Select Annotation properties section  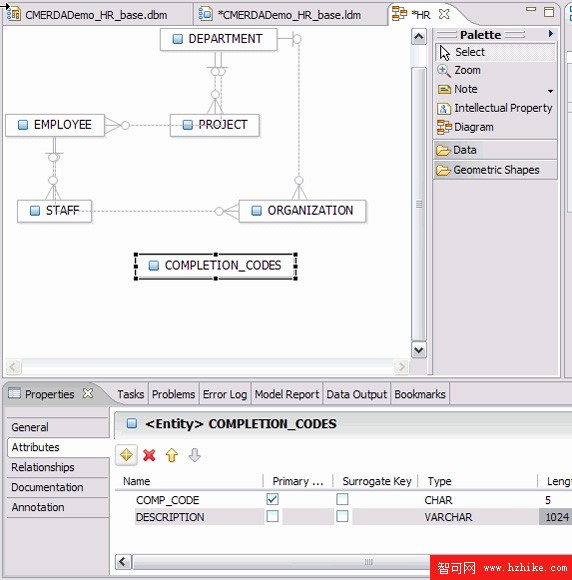tap(58, 507)
